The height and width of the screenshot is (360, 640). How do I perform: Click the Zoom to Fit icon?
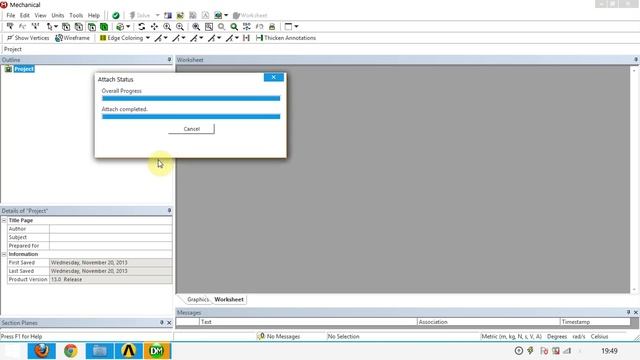(196, 27)
